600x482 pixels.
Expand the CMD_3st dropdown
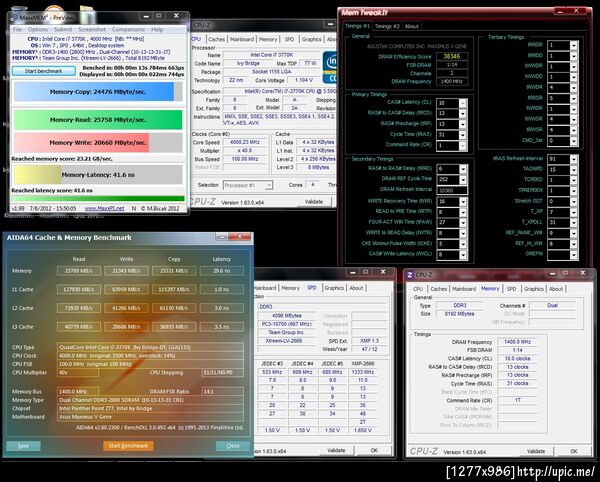click(x=573, y=141)
